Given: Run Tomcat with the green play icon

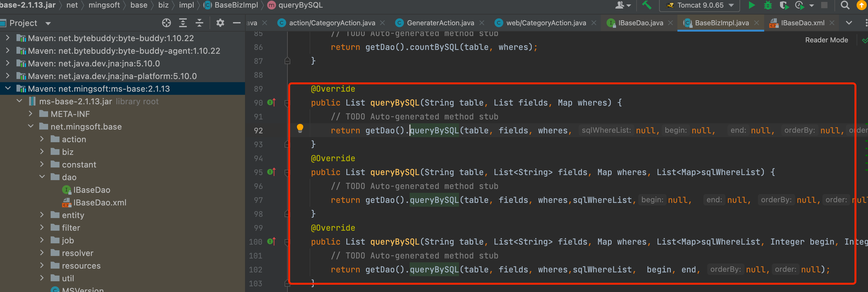Looking at the screenshot, I should (752, 5).
